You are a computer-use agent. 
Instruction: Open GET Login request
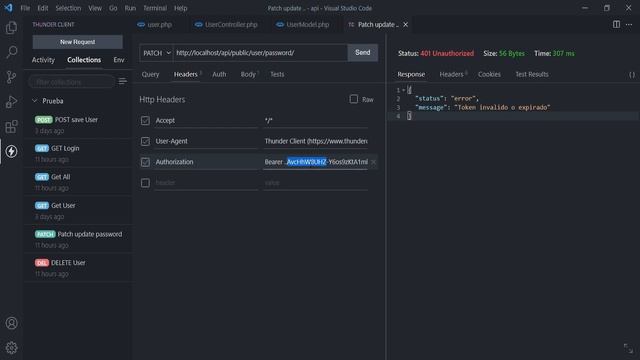click(78, 153)
